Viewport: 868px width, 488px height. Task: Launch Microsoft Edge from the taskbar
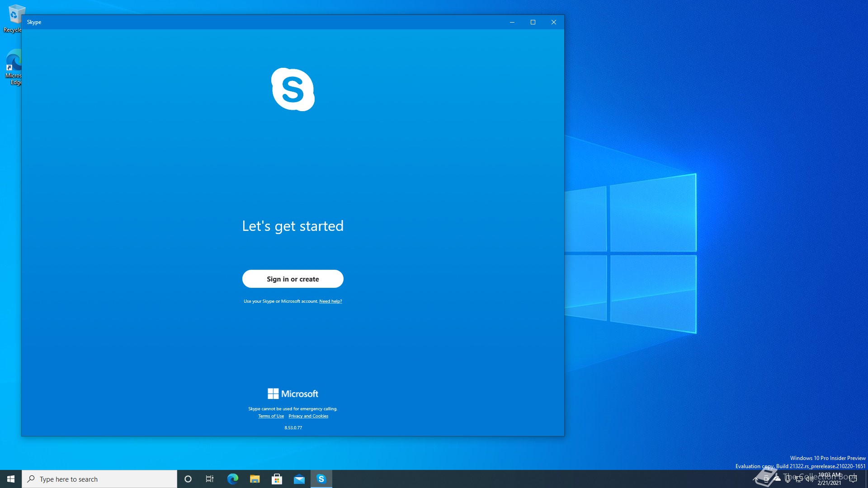pos(232,479)
